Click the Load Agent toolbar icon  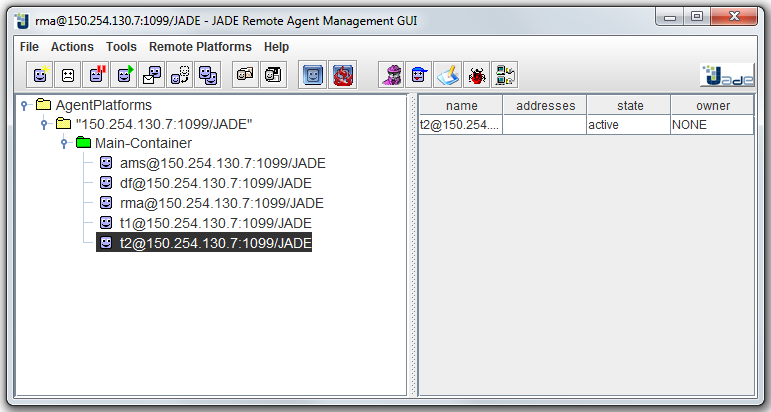[x=245, y=75]
